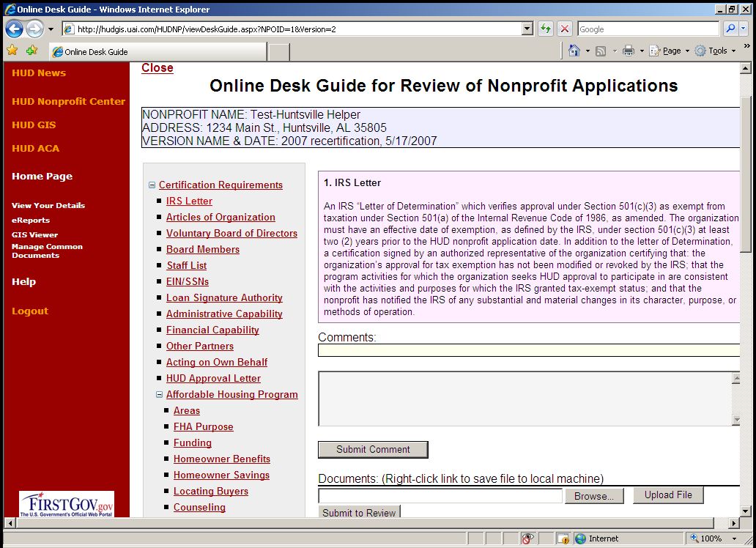This screenshot has height=548, width=756.
Task: Click the Home icon in toolbar
Action: tap(574, 51)
